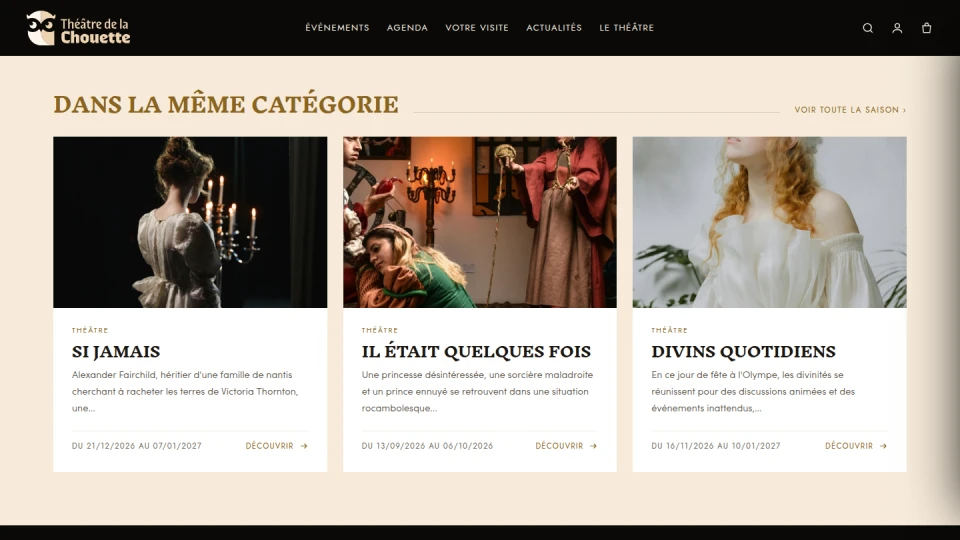960x540 pixels.
Task: Click the Divins Quotidiens photo
Action: [x=770, y=222]
